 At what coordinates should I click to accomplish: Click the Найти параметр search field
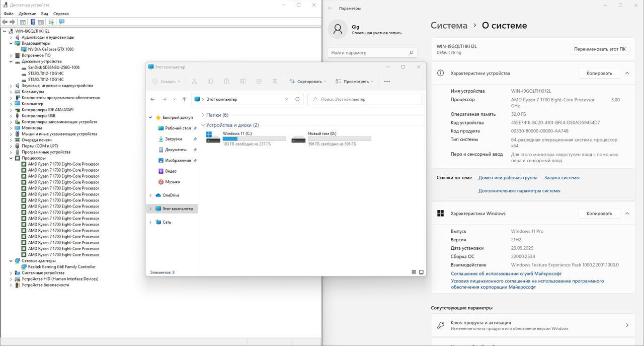click(x=372, y=53)
